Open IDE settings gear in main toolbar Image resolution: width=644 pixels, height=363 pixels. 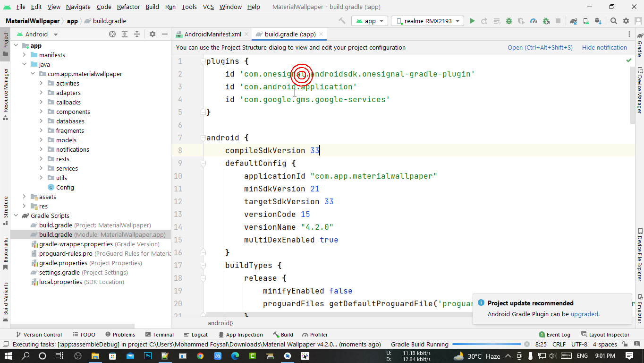[626, 21]
